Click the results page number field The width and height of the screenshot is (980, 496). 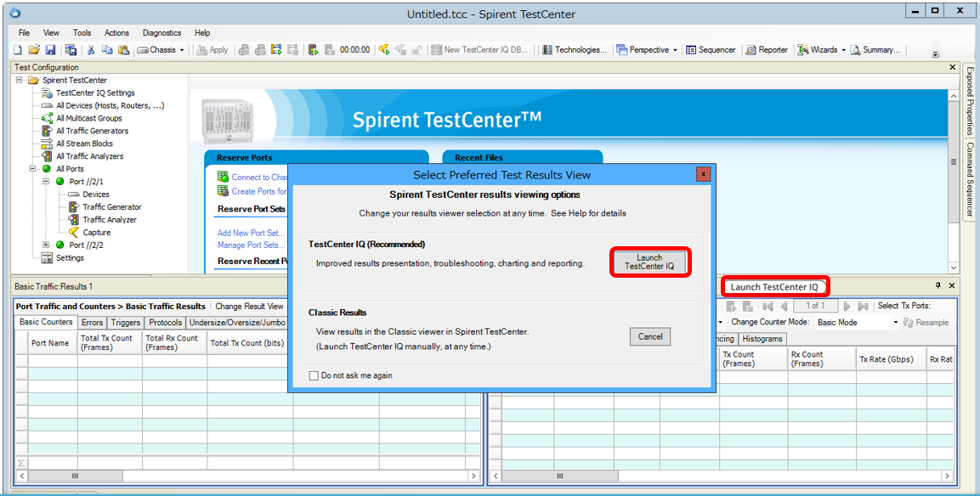tap(816, 306)
